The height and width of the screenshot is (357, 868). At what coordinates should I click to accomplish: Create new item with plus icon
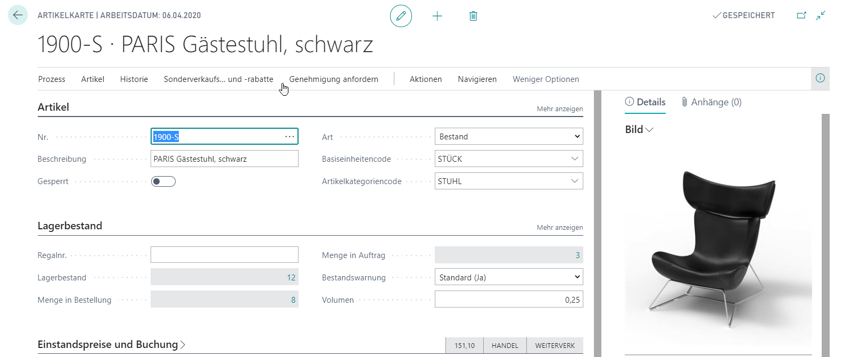pyautogui.click(x=437, y=16)
